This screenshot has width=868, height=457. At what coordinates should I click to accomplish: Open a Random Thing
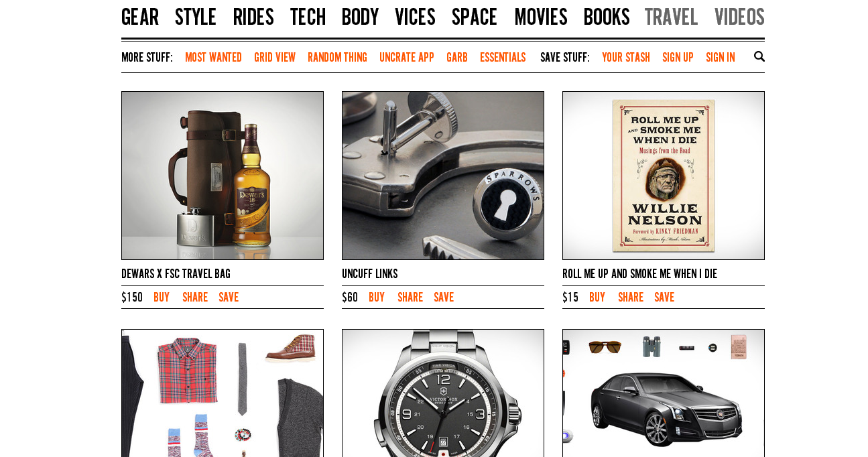pos(337,58)
